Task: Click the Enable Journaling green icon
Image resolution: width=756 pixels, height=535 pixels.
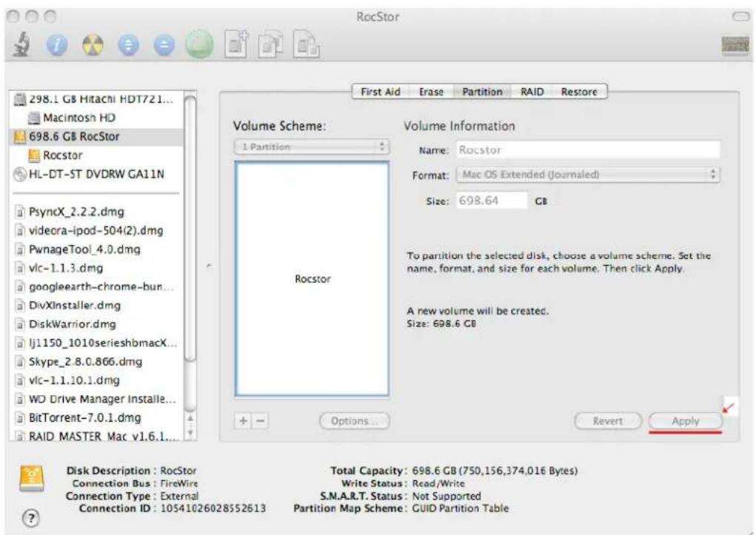Action: coord(200,45)
